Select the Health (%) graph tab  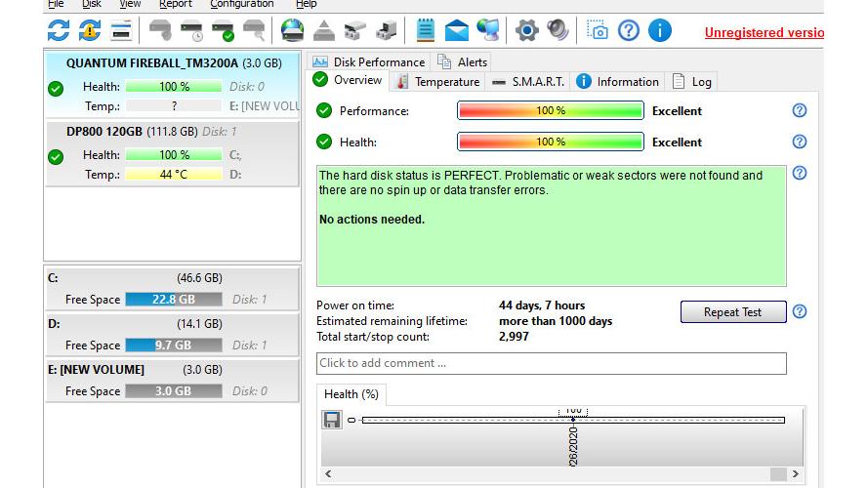tap(351, 394)
